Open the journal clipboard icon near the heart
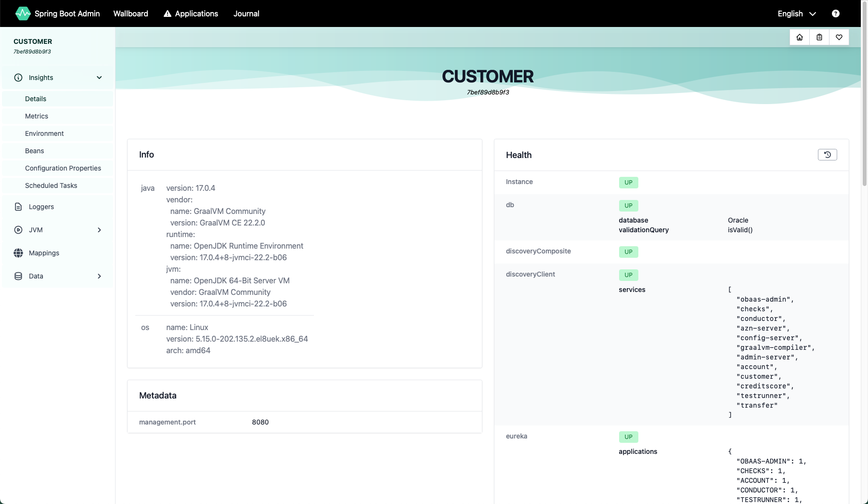The width and height of the screenshot is (868, 504). tap(819, 37)
